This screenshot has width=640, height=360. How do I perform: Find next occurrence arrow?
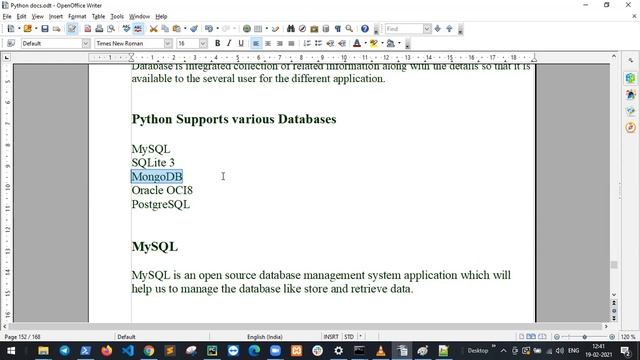438,29
